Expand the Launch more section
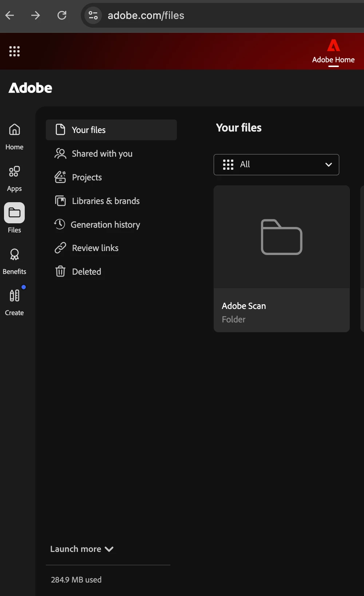Viewport: 364px width, 596px height. click(x=82, y=549)
